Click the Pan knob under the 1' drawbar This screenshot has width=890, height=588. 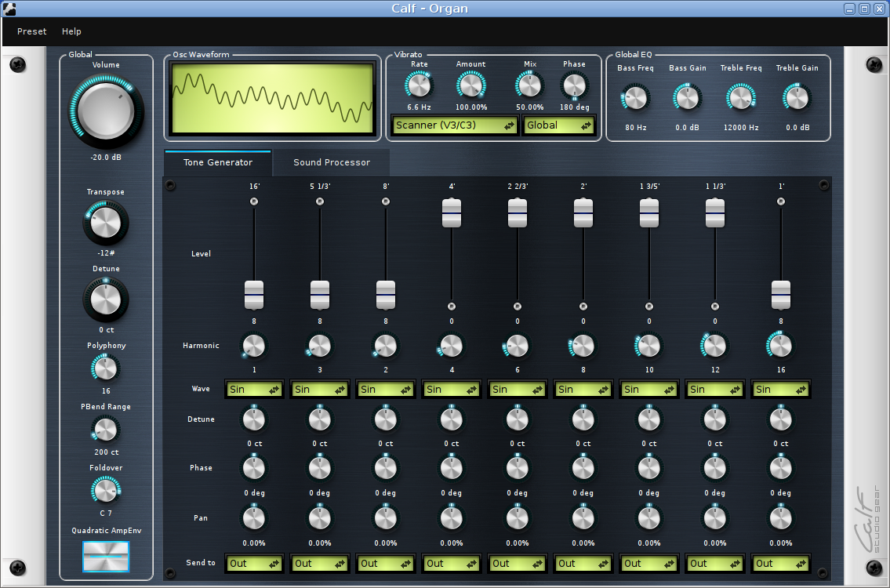pos(781,518)
